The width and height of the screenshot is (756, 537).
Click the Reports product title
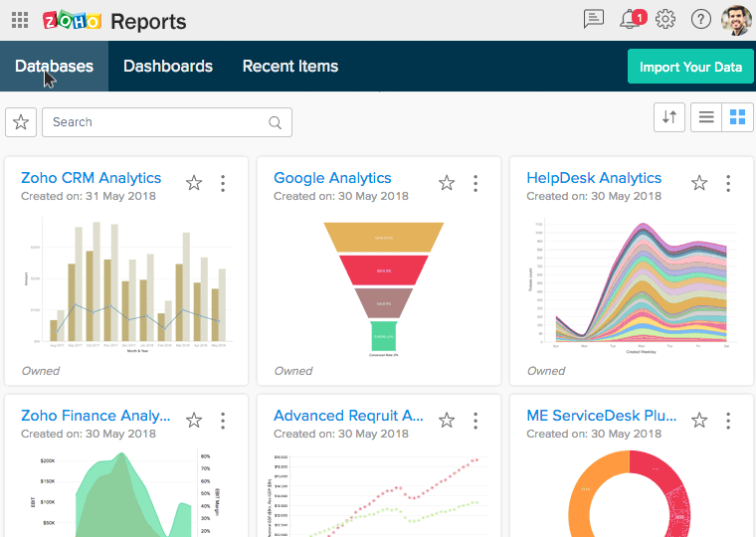[148, 22]
